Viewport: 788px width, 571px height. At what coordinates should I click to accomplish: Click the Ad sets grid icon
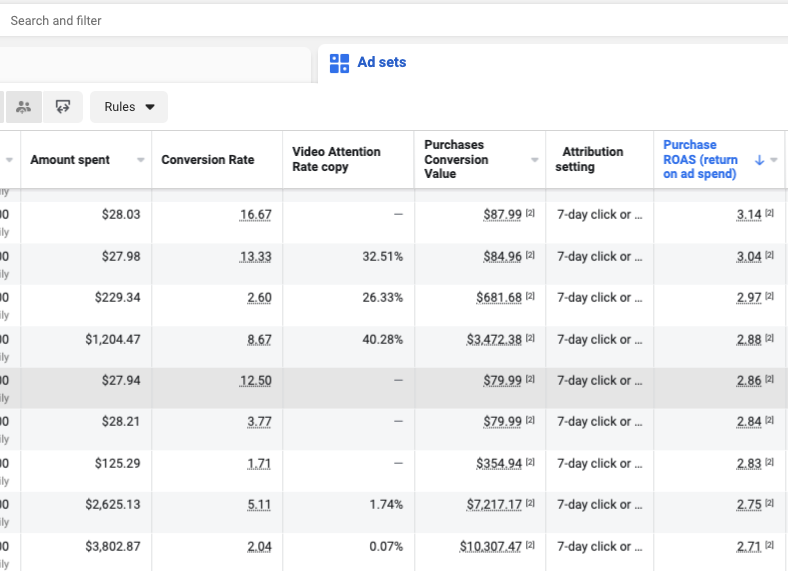click(339, 63)
